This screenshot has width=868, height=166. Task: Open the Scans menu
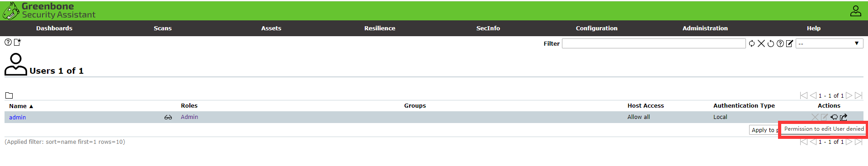(x=163, y=28)
